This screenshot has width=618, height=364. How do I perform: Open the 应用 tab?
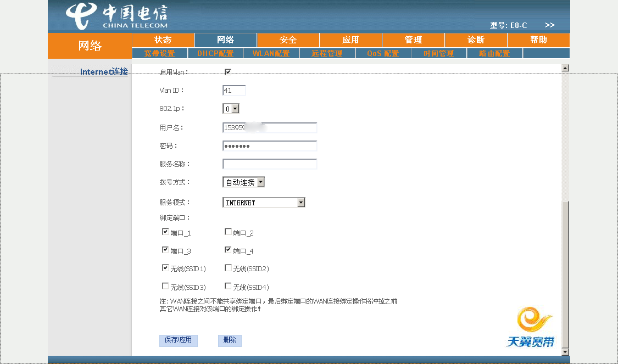pyautogui.click(x=350, y=40)
